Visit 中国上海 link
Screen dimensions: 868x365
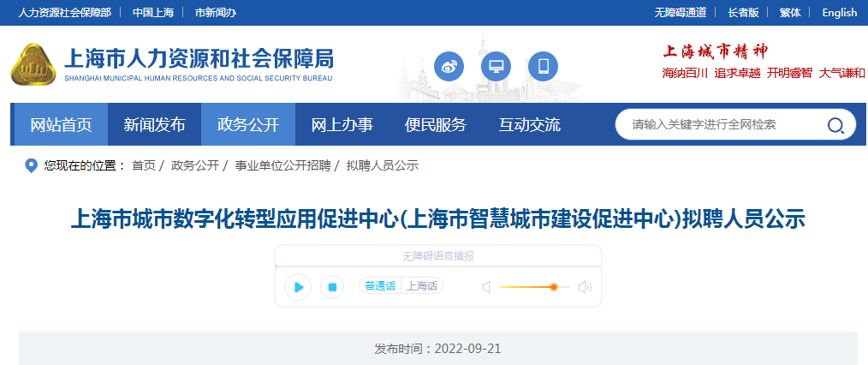coord(153,12)
